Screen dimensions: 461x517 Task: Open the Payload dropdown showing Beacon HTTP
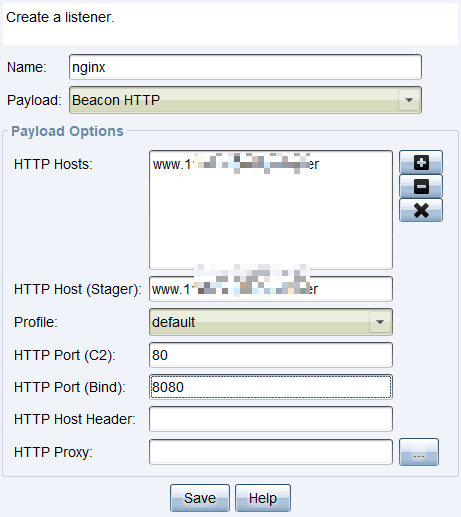pos(245,100)
